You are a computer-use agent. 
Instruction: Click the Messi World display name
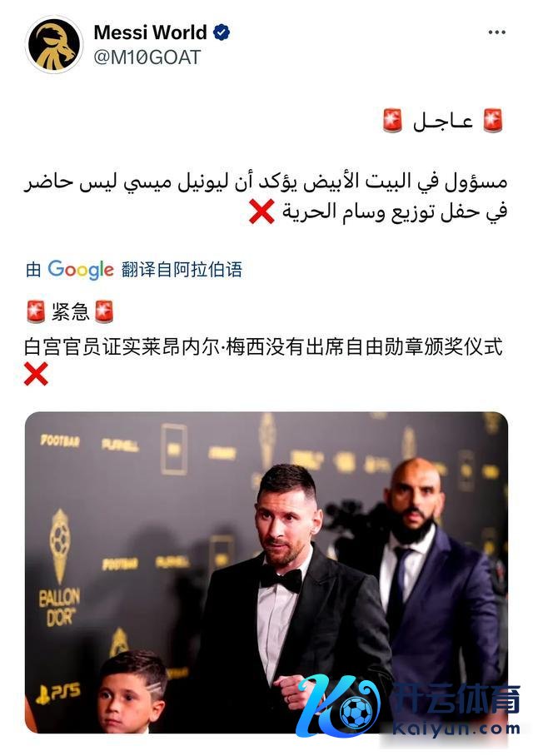[151, 32]
